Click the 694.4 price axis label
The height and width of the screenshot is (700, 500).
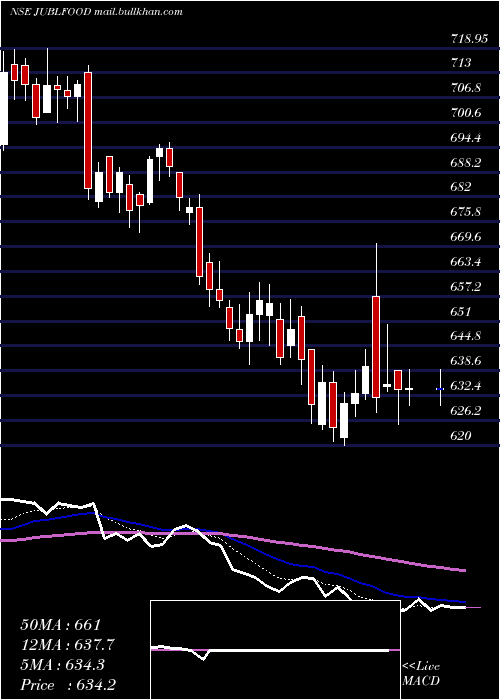[466, 138]
